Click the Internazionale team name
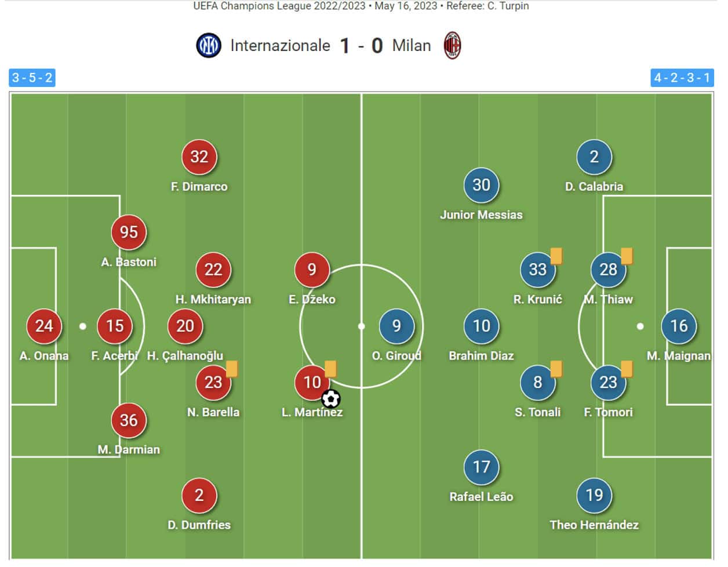Image resolution: width=728 pixels, height=567 pixels. pyautogui.click(x=280, y=46)
